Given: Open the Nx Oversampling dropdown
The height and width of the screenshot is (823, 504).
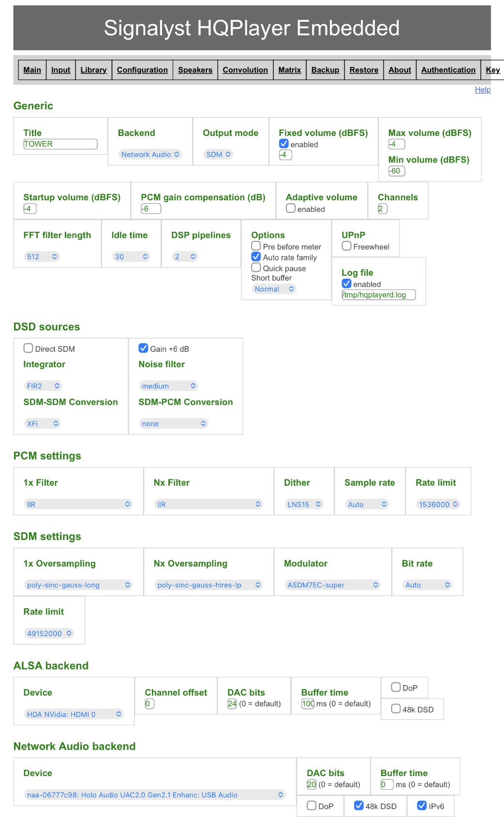Looking at the screenshot, I should click(x=209, y=585).
